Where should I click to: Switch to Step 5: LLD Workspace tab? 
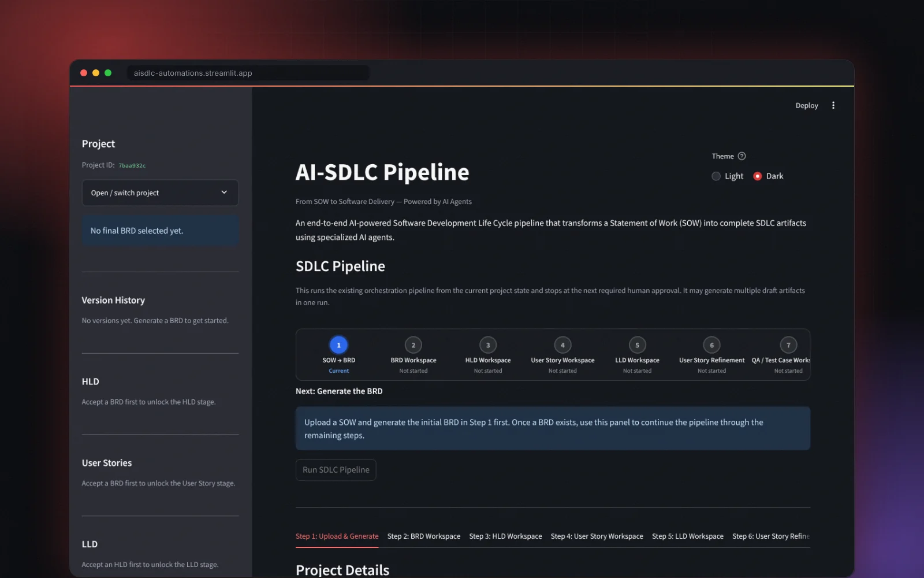click(687, 536)
